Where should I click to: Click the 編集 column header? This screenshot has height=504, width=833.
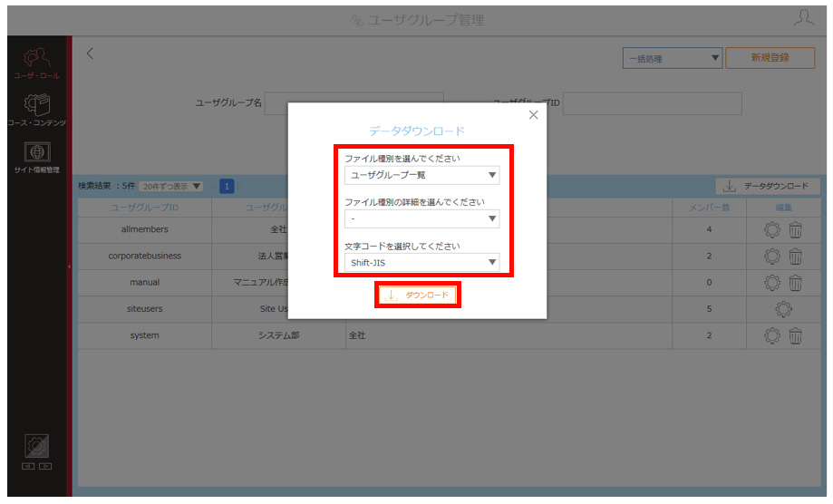pos(783,208)
